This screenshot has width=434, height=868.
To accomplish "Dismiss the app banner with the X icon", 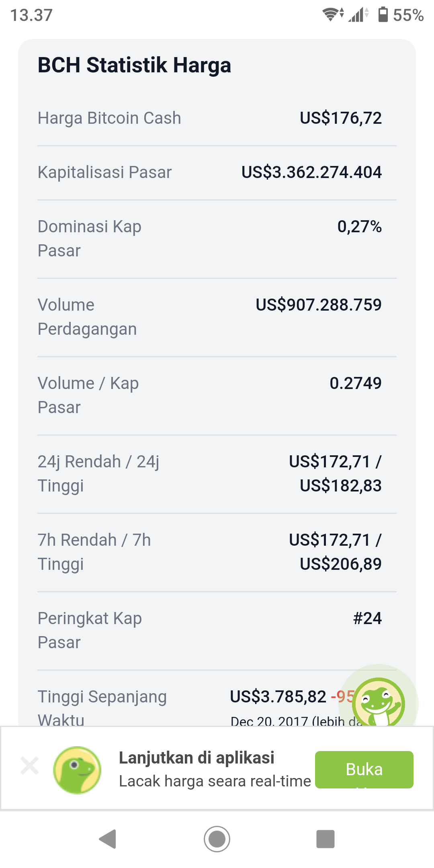I will point(29,765).
